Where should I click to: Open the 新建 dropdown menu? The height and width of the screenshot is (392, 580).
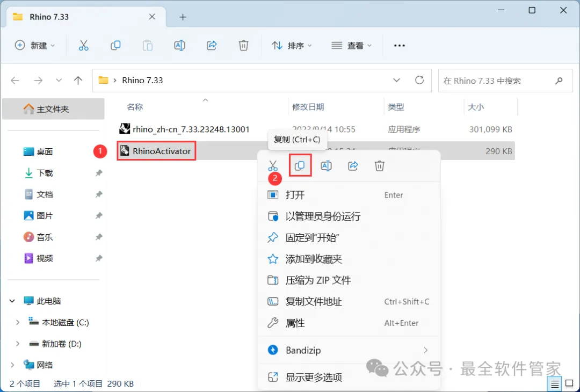[x=35, y=46]
